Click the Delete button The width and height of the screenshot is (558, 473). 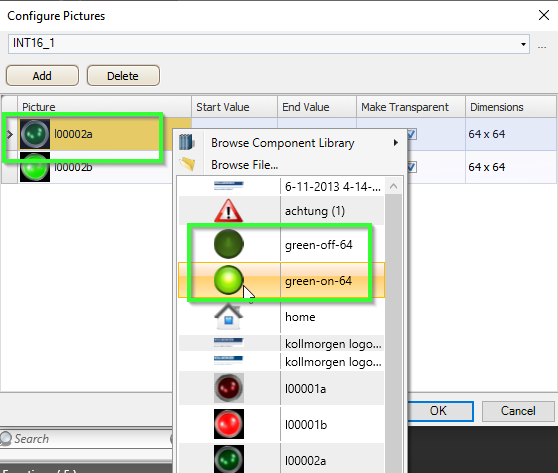pyautogui.click(x=123, y=75)
